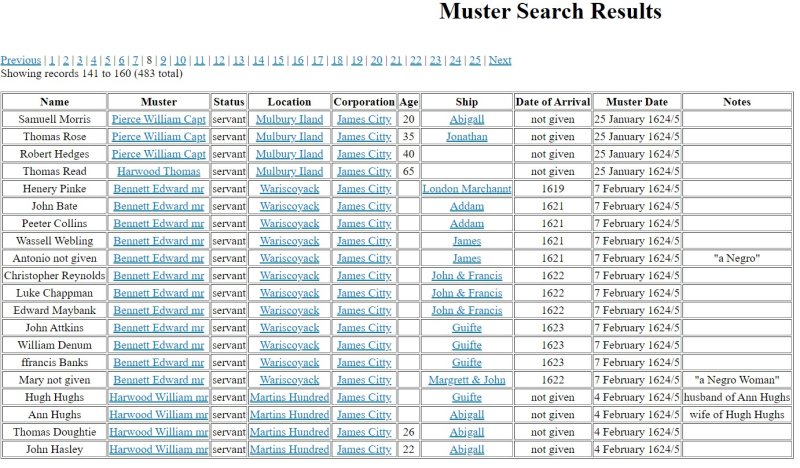Select the Muster Search Results heading
The height and width of the screenshot is (468, 800).
pyautogui.click(x=550, y=11)
